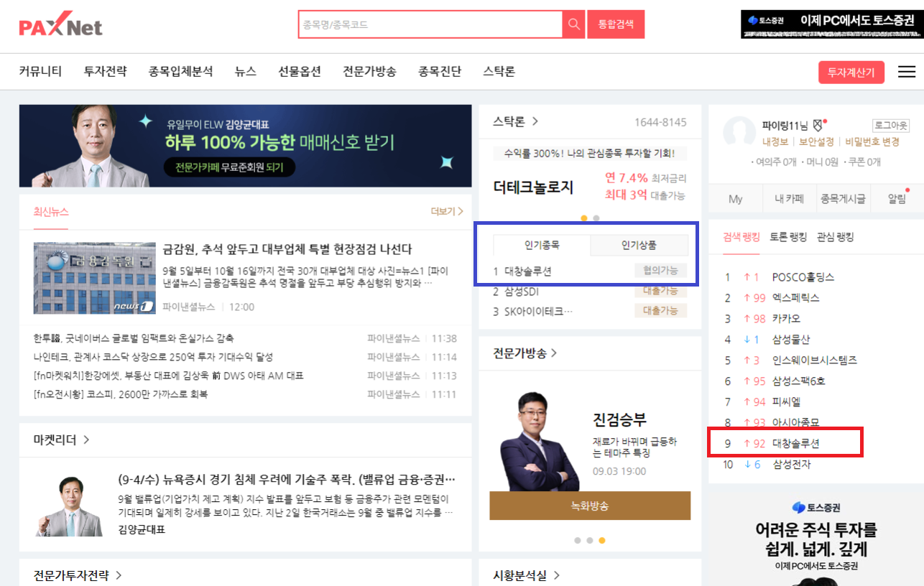Select 삼성물산 in search ranking

[791, 339]
